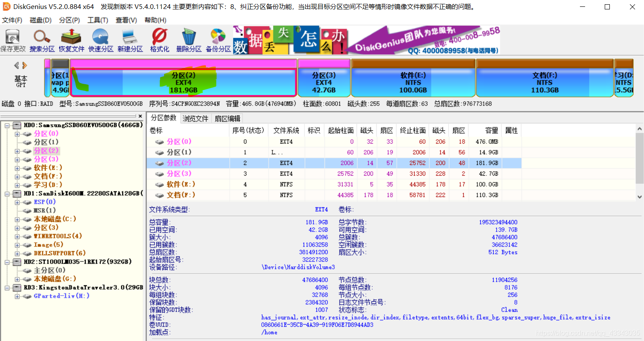This screenshot has width=644, height=341.
Task: Select the 软件(E:) row in partition table
Action: pos(334,184)
